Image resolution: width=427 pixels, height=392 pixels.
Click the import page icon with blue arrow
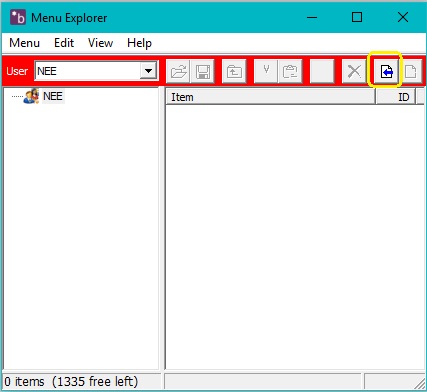tap(386, 71)
